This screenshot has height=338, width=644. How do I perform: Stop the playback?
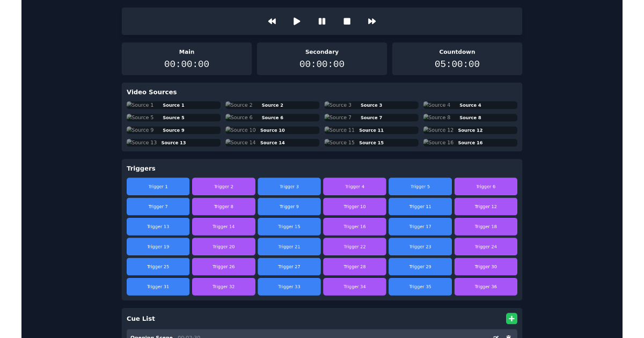[x=347, y=21]
